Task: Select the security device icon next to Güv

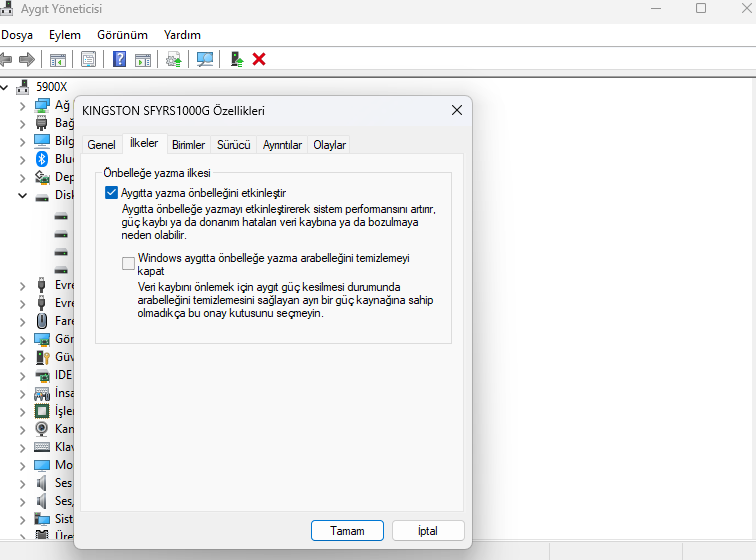Action: (42, 357)
